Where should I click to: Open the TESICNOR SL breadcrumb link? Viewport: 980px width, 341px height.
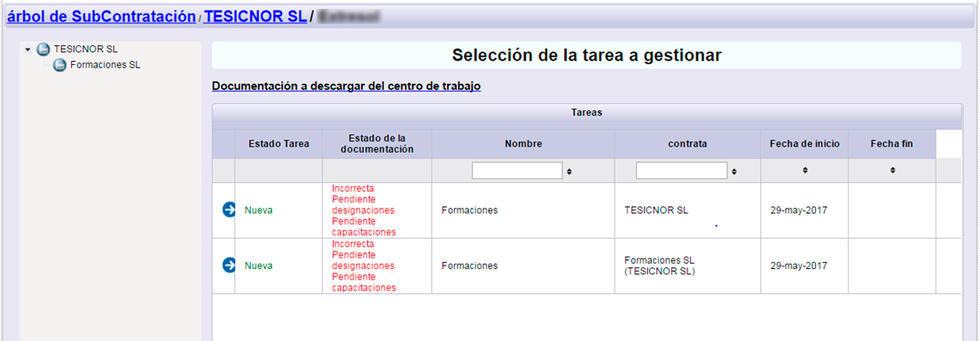255,17
